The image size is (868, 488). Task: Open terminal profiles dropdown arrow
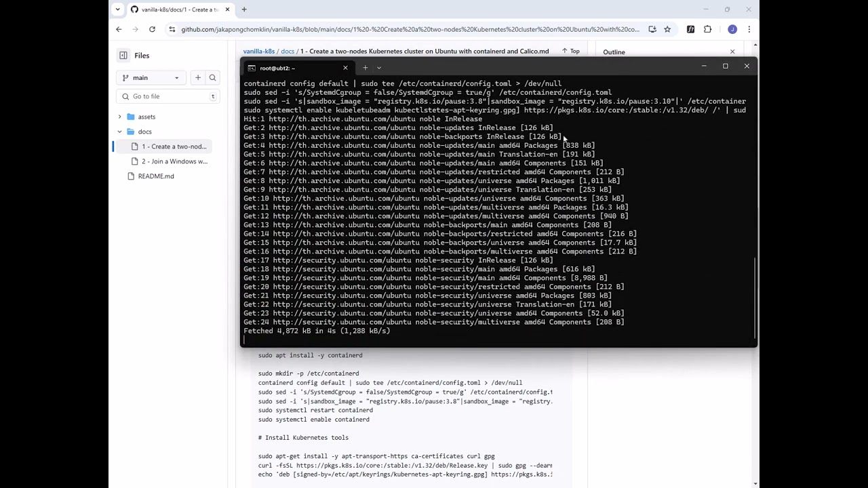(379, 68)
